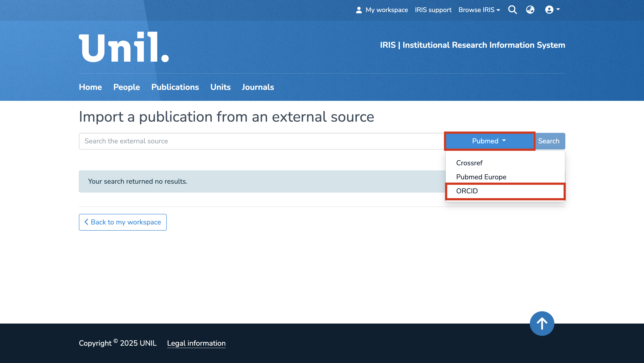This screenshot has height=363, width=644.
Task: Navigate to Journals
Action: pyautogui.click(x=258, y=87)
